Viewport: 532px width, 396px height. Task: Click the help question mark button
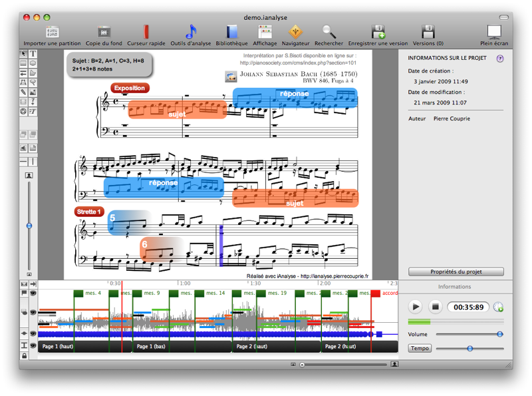(x=500, y=59)
